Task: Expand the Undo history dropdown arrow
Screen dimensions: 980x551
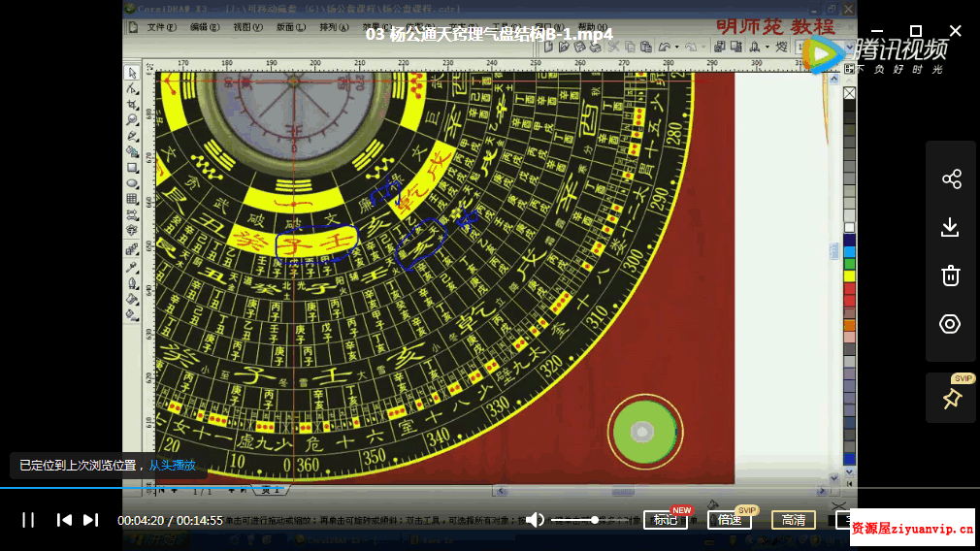Action: pyautogui.click(x=676, y=48)
